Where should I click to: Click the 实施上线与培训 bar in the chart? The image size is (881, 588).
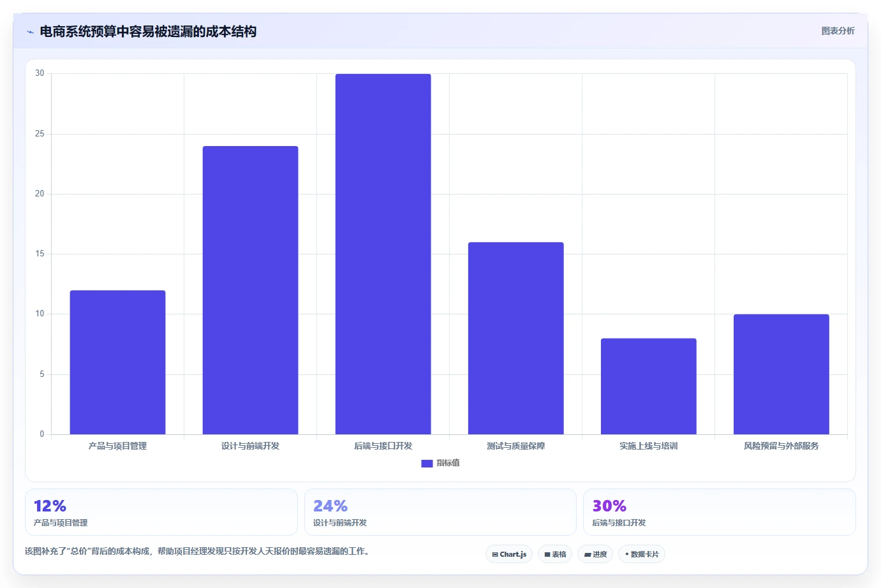(648, 386)
